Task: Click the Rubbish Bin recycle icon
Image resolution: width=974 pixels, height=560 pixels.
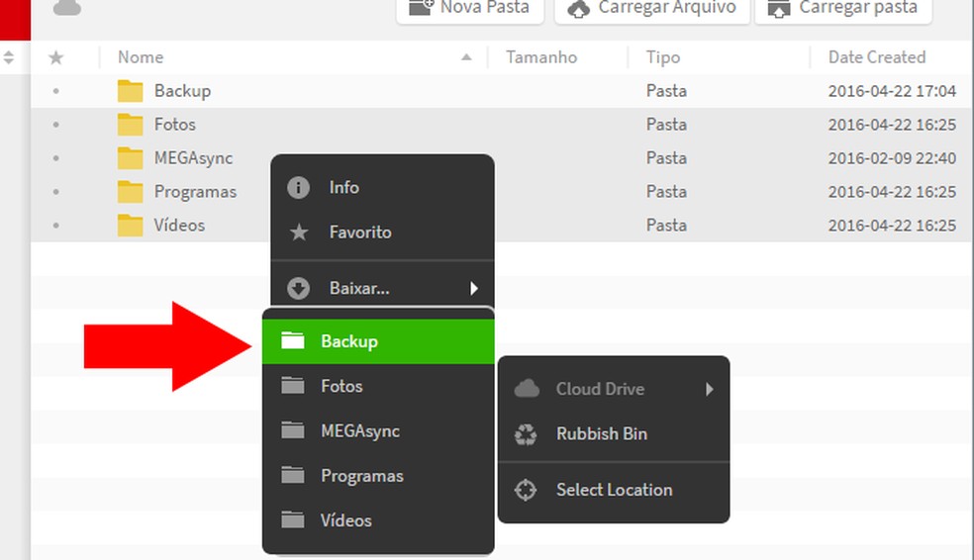Action: tap(527, 433)
